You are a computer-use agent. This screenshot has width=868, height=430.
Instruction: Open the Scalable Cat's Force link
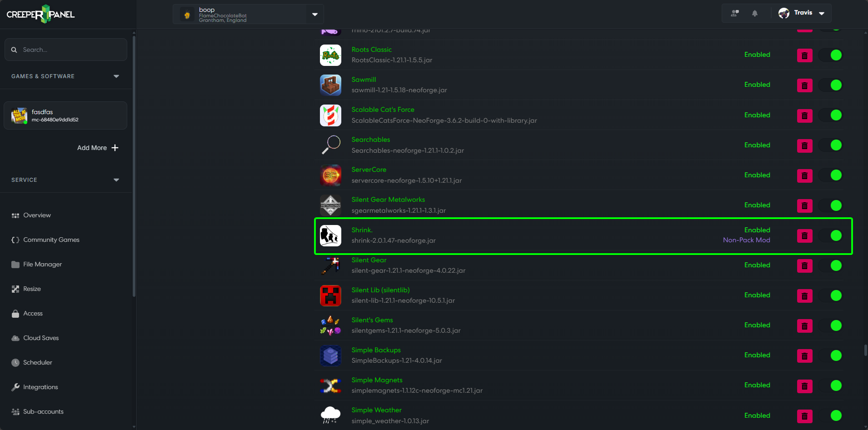(383, 110)
